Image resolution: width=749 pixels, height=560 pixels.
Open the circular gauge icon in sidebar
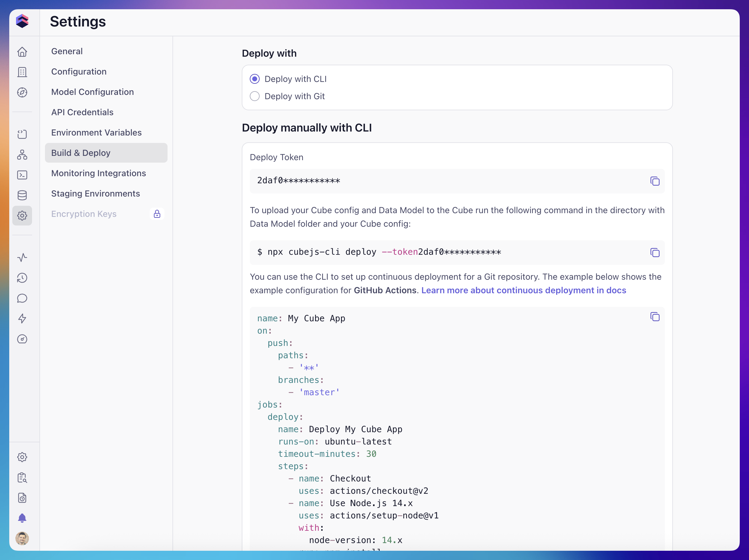coord(22,339)
